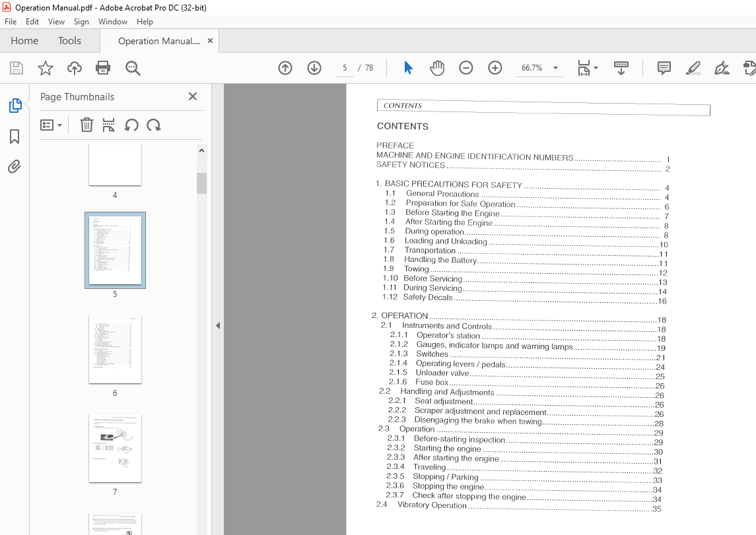Image resolution: width=756 pixels, height=535 pixels.
Task: Click '2.1.3 Switches' entry
Action: 528,356
